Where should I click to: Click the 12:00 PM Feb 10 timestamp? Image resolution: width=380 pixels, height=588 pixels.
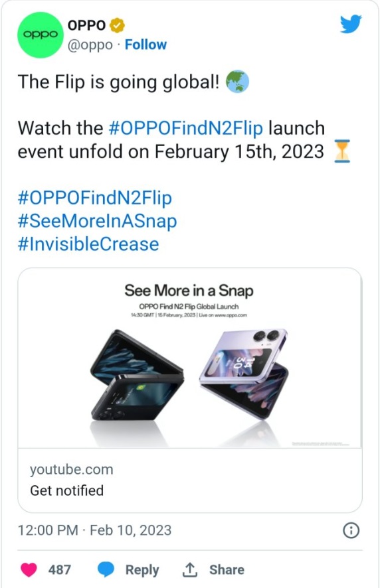(94, 530)
